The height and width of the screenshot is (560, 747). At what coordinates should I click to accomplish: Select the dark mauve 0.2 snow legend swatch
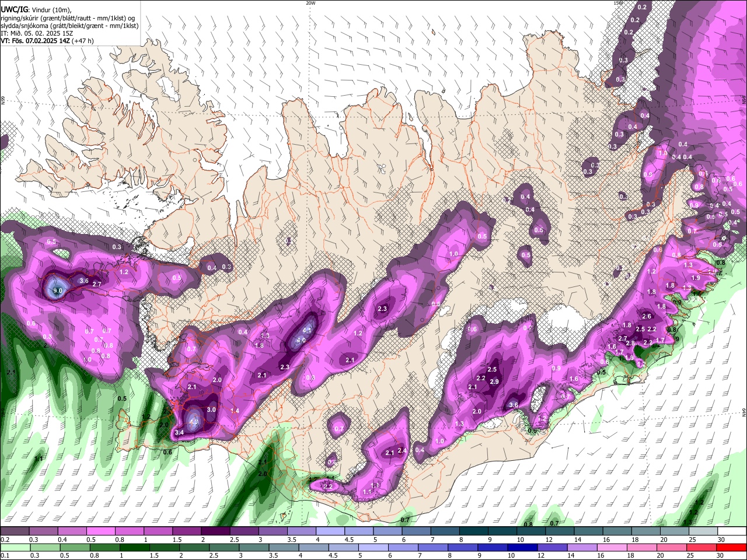coord(15,531)
